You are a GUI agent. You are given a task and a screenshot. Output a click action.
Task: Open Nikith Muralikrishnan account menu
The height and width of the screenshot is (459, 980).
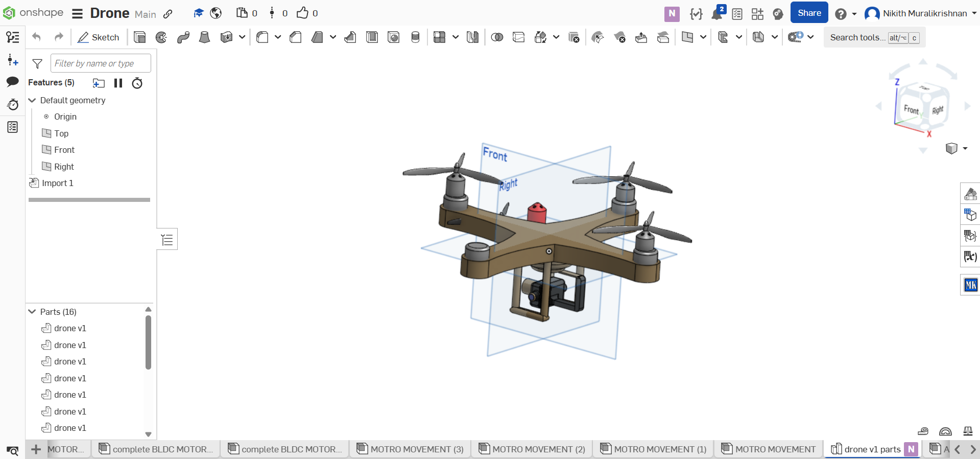tap(920, 13)
